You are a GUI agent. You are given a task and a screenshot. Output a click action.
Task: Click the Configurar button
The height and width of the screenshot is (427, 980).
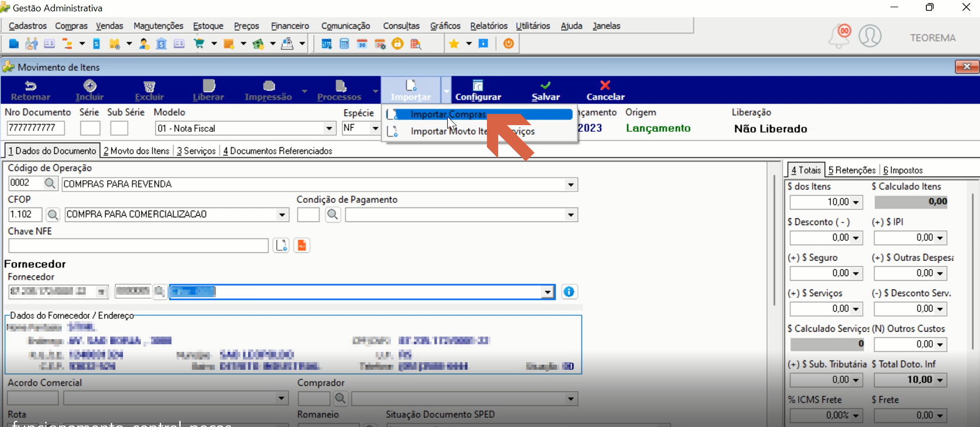click(478, 91)
